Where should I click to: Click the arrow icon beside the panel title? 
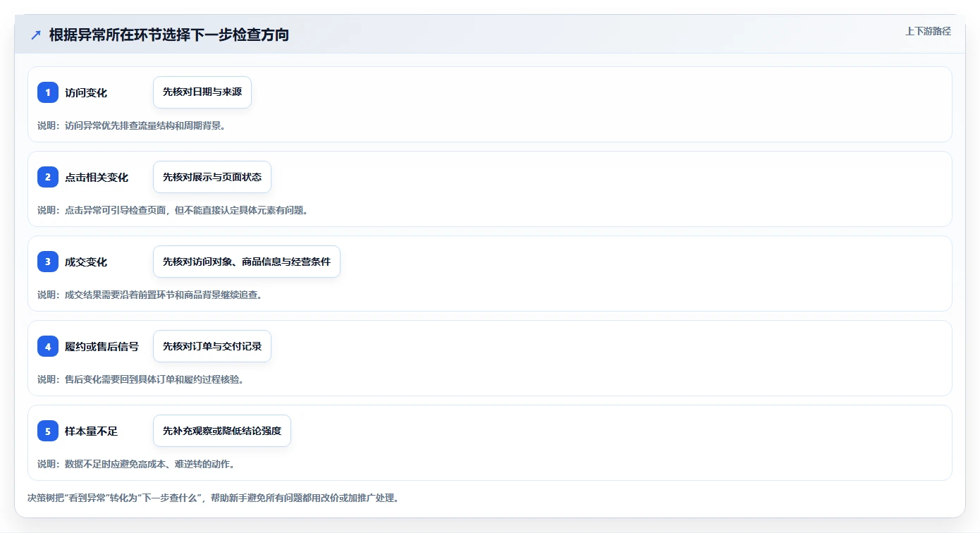(x=36, y=35)
